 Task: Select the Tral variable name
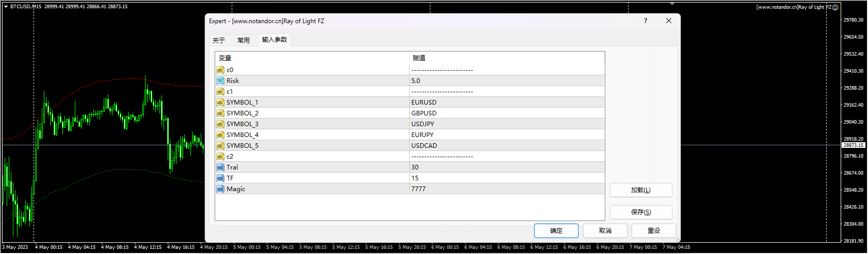pos(232,167)
